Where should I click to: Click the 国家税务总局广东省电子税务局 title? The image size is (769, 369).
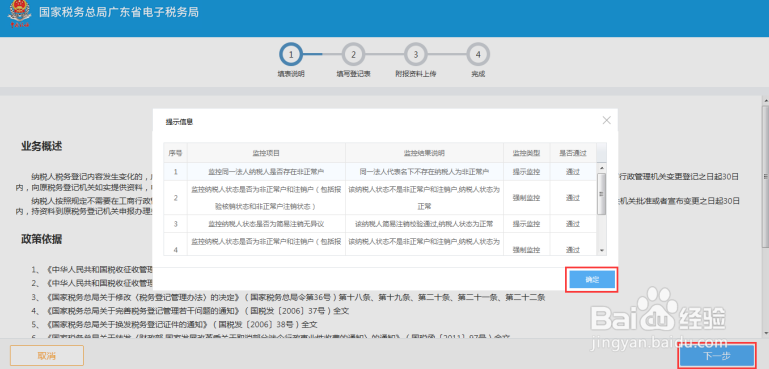119,12
